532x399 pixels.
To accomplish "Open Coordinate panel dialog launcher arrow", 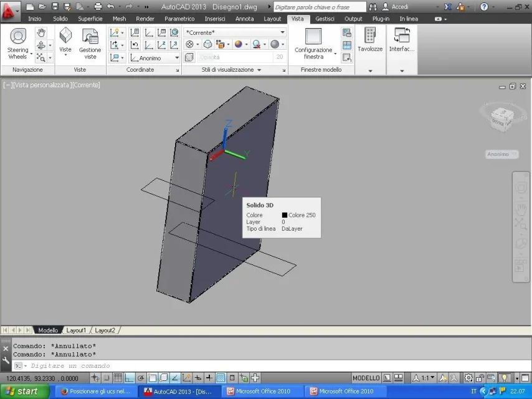I will (x=177, y=70).
